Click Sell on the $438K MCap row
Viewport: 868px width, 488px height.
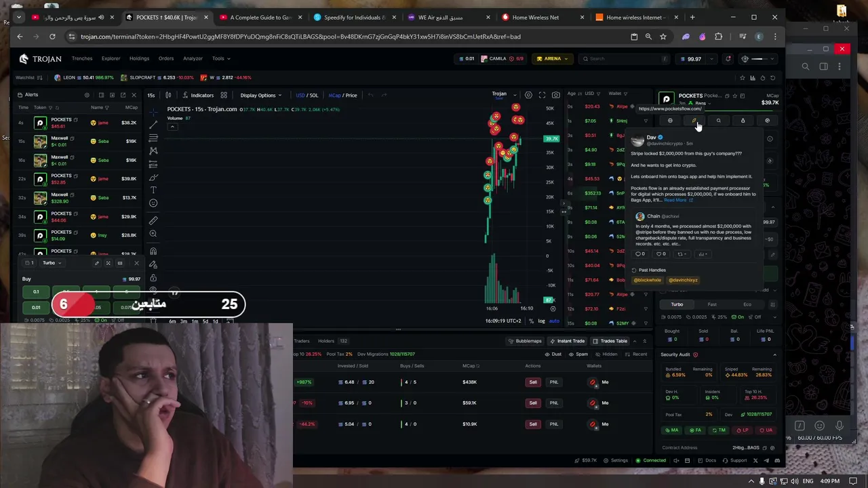click(533, 382)
